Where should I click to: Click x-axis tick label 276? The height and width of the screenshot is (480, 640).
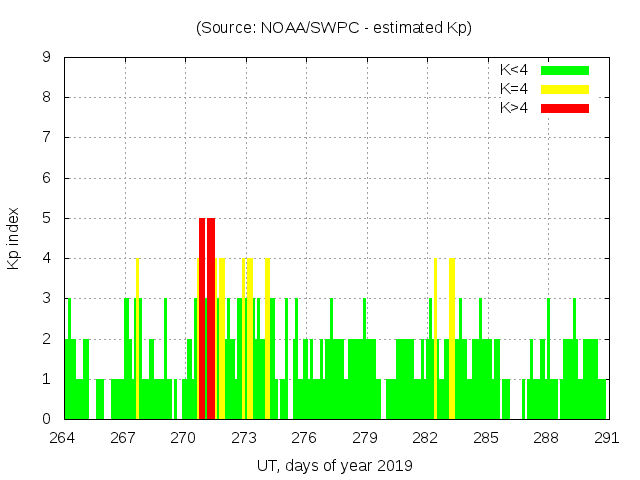[x=304, y=437]
